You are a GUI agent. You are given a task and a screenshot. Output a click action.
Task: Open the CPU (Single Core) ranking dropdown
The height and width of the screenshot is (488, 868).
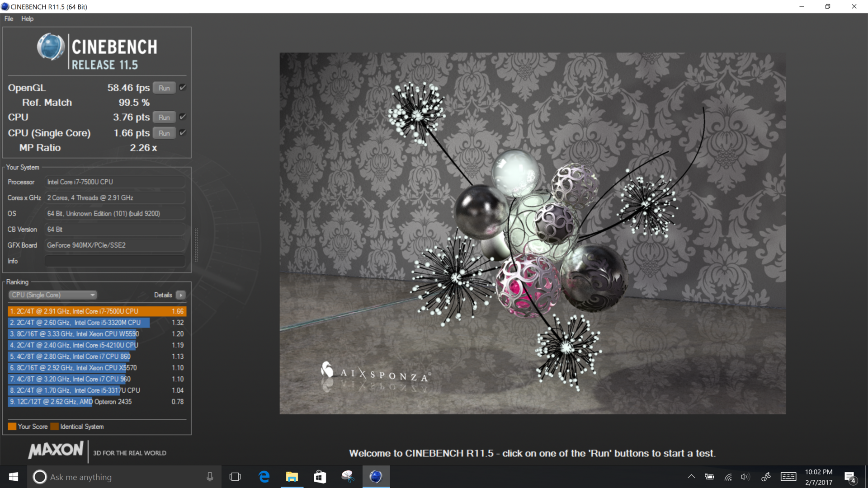53,295
